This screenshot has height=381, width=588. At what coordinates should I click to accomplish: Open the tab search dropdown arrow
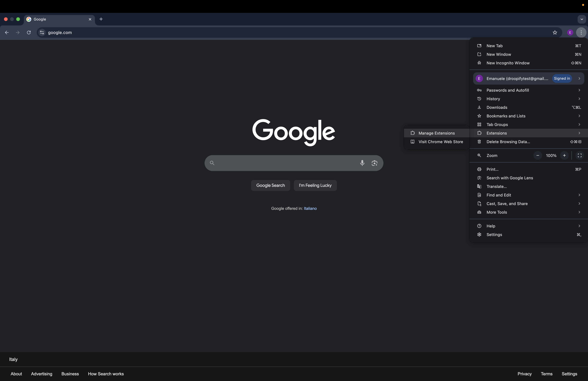[x=582, y=19]
